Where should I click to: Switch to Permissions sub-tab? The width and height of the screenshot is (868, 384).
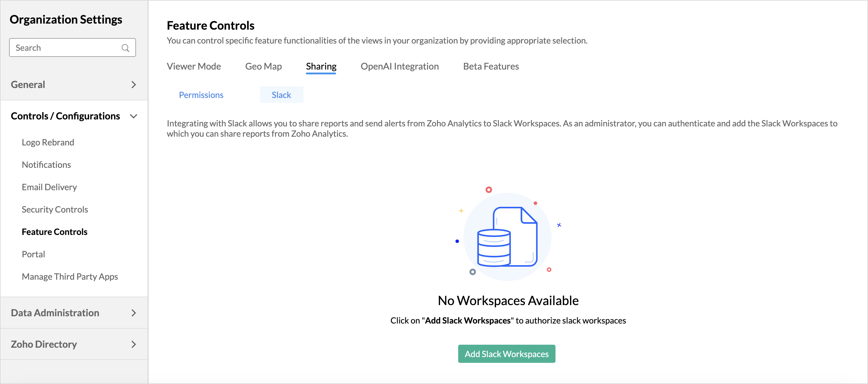pyautogui.click(x=201, y=95)
